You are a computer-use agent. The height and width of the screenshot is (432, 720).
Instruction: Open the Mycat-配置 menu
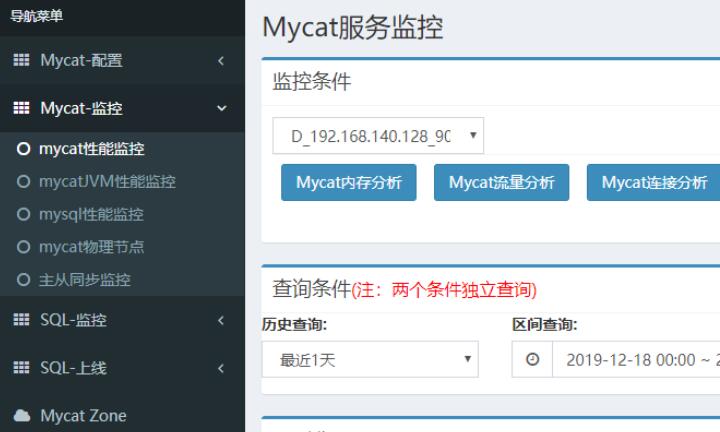coord(81,60)
